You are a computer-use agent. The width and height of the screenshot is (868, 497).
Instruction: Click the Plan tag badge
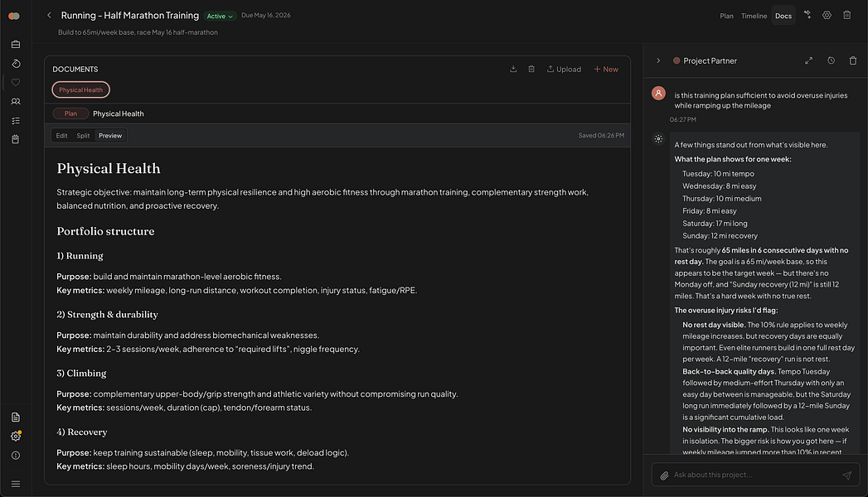(x=70, y=113)
